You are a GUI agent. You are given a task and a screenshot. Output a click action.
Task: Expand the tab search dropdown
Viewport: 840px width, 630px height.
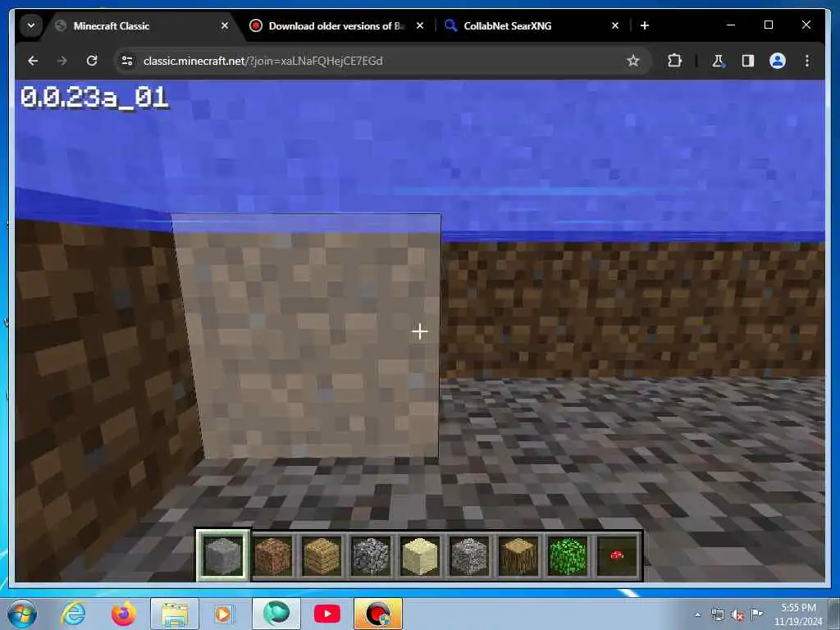[x=31, y=25]
